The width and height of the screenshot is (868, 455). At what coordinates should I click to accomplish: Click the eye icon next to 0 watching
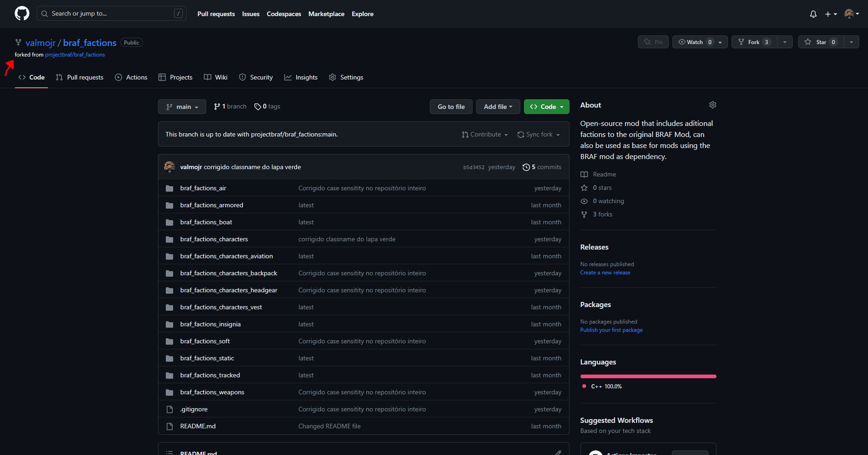click(x=584, y=201)
